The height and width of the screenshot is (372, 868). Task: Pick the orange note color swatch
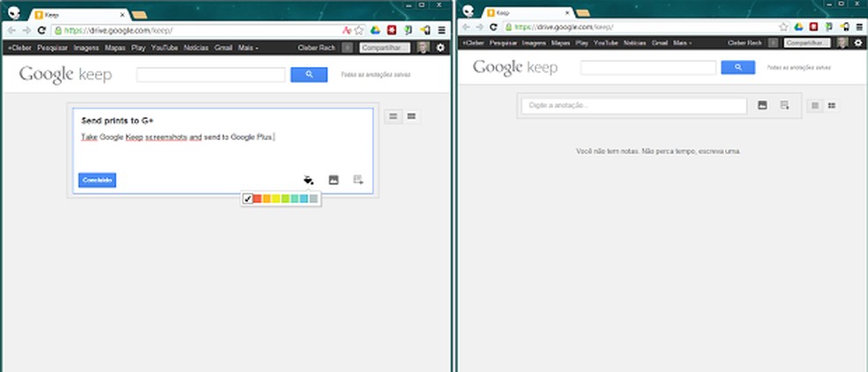pos(266,198)
